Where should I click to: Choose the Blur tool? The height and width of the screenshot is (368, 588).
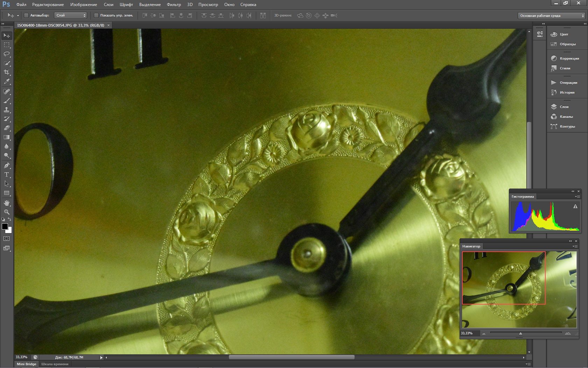[x=7, y=146]
